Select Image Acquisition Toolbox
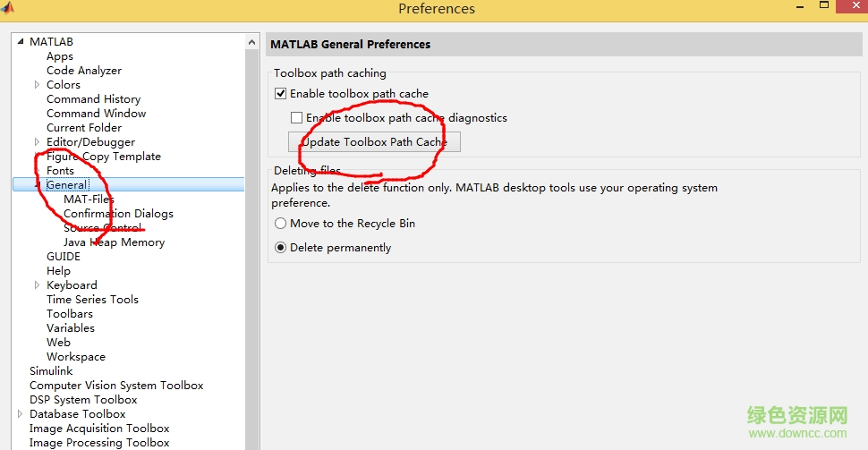 [99, 429]
